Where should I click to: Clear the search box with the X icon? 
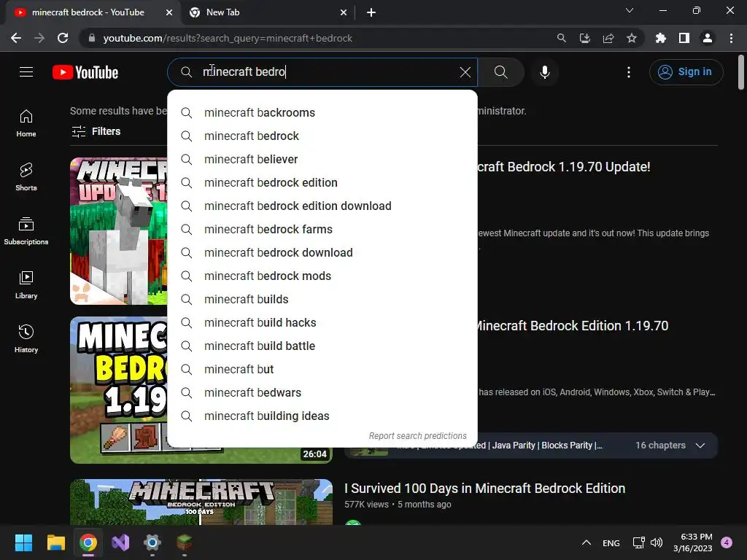click(x=465, y=72)
